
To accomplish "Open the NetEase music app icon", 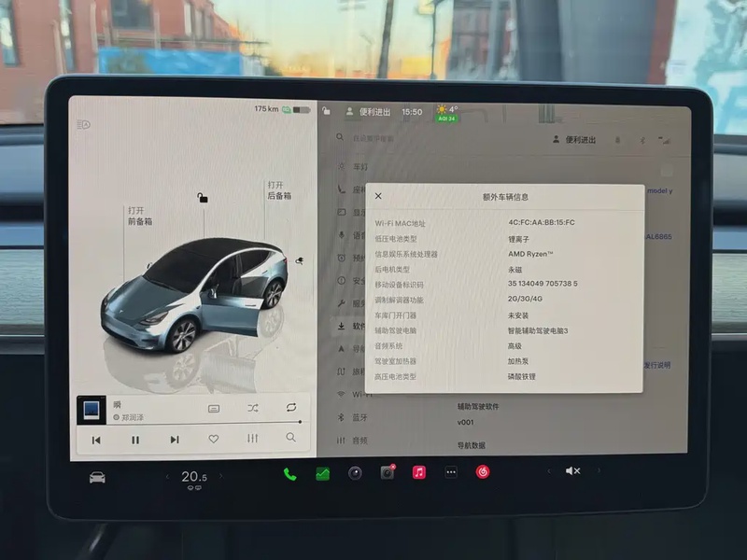I will [483, 472].
